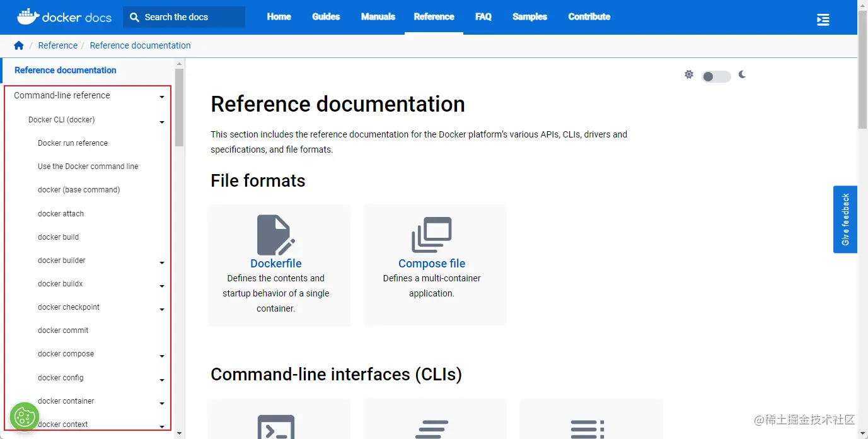
Task: Click the home breadcrumb icon
Action: pyautogui.click(x=19, y=45)
